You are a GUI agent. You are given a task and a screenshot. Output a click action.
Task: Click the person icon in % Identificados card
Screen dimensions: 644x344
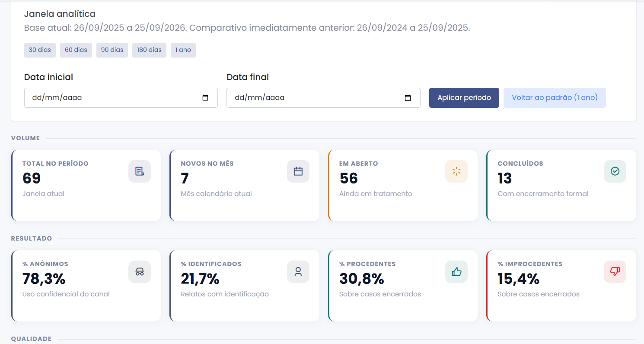[x=298, y=272]
